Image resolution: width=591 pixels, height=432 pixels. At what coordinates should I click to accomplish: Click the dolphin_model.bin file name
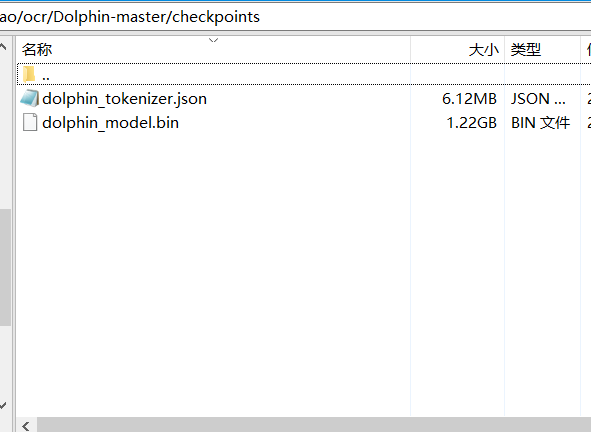point(110,123)
